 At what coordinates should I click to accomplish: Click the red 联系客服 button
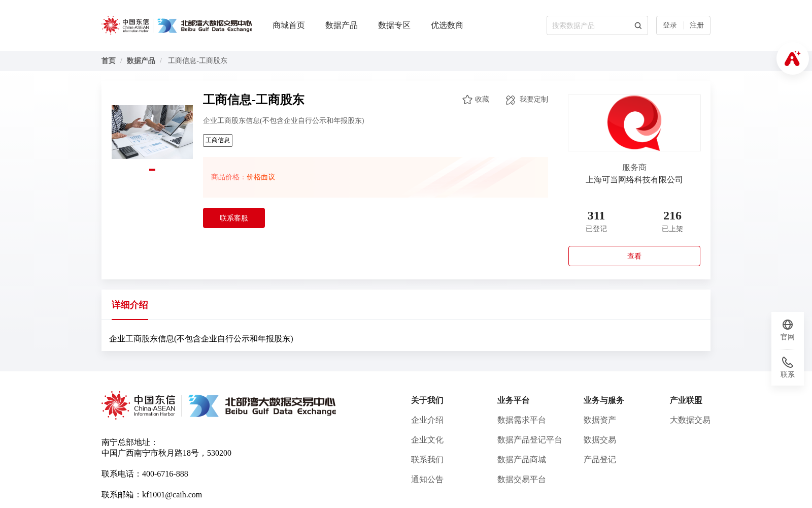234,218
